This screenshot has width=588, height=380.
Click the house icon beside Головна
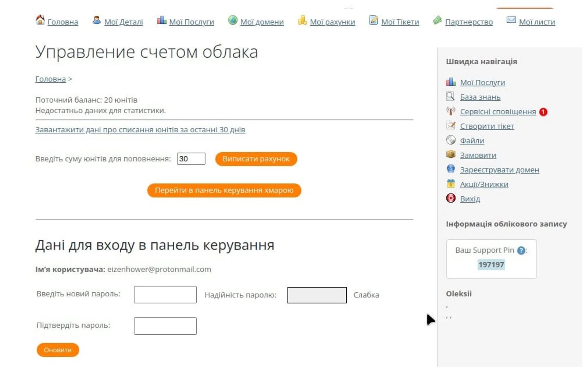click(40, 20)
